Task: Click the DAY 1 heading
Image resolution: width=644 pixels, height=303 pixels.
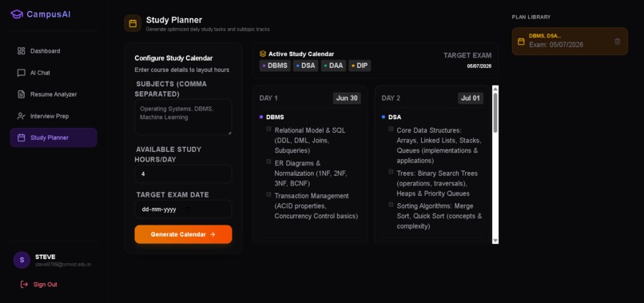Action: click(x=268, y=98)
